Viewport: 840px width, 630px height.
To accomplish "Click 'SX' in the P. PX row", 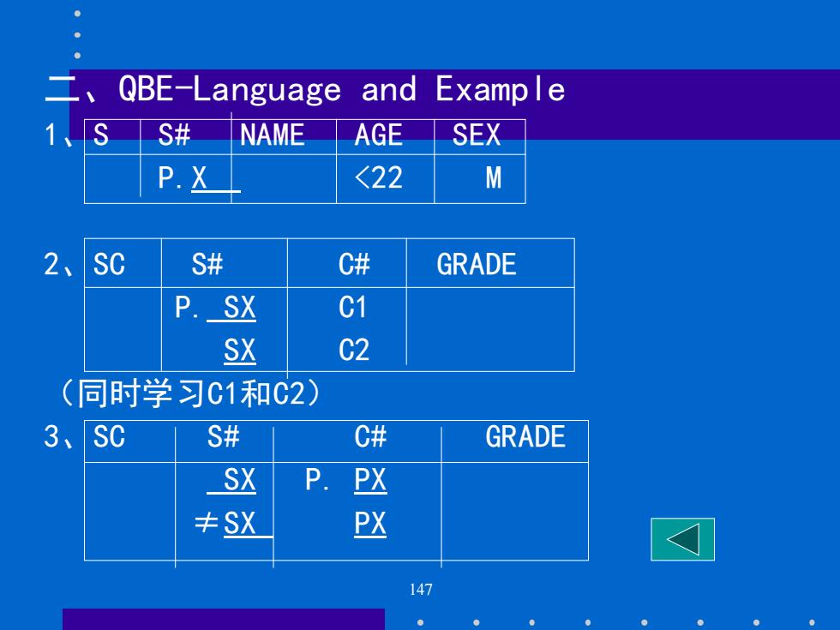I will tap(231, 480).
